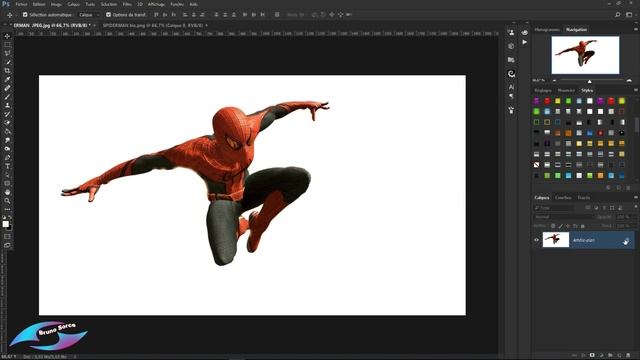This screenshot has height=360, width=640.
Task: Toggle the lock all padlock icon
Action: (x=582, y=226)
